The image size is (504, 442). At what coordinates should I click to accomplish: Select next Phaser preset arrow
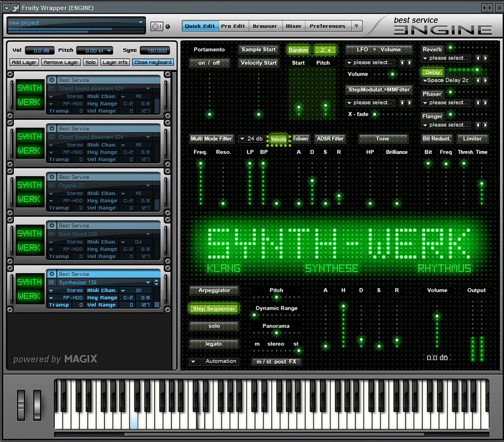pos(485,103)
